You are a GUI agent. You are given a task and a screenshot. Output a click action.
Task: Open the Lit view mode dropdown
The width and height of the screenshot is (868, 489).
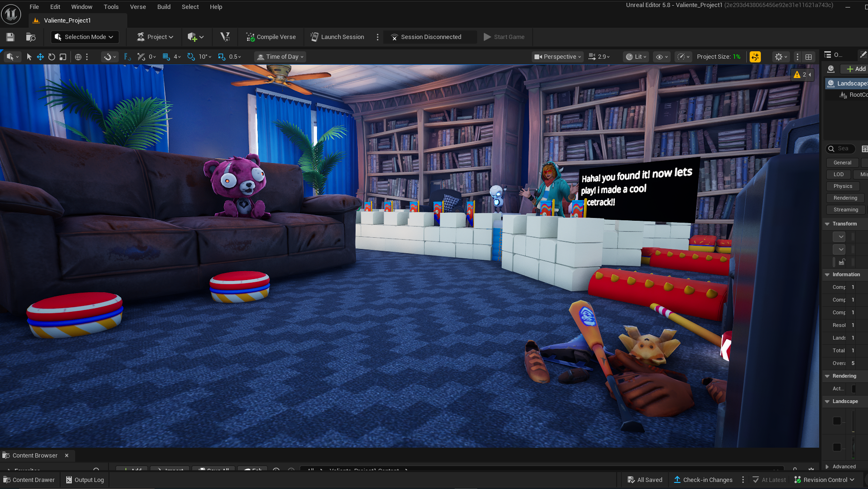click(636, 57)
